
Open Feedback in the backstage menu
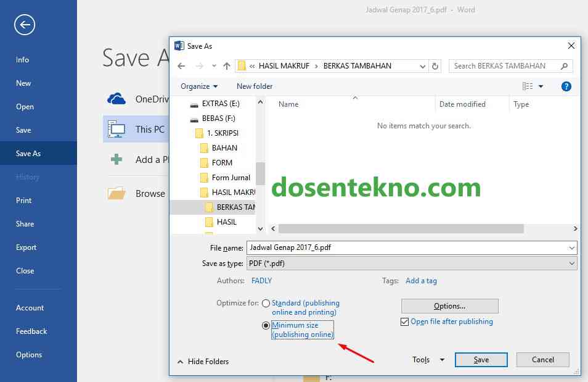point(31,331)
